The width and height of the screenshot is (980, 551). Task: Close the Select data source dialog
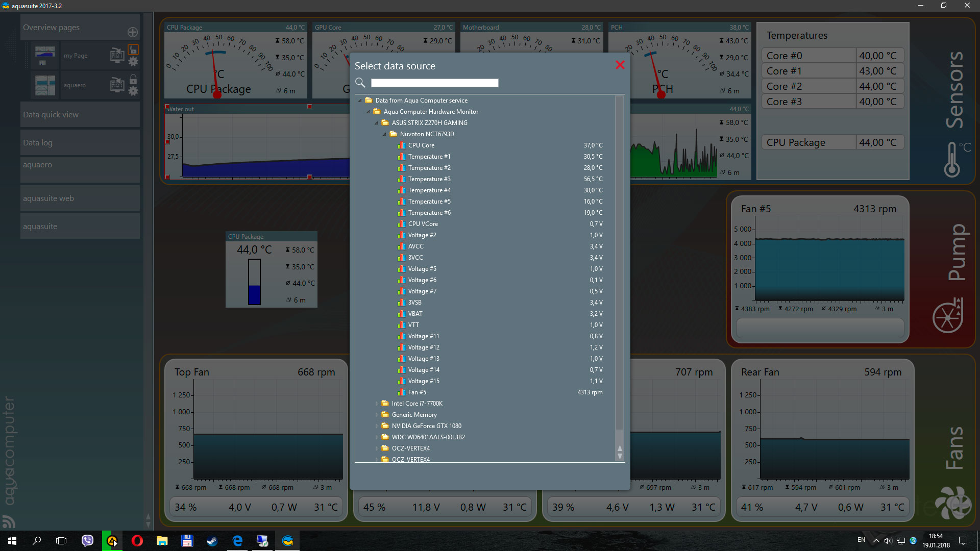point(620,65)
